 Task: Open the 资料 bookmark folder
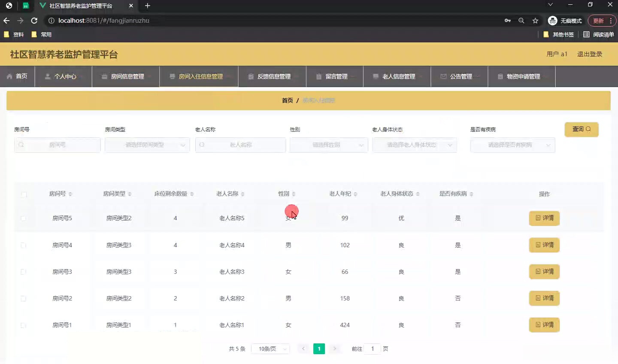[14, 34]
